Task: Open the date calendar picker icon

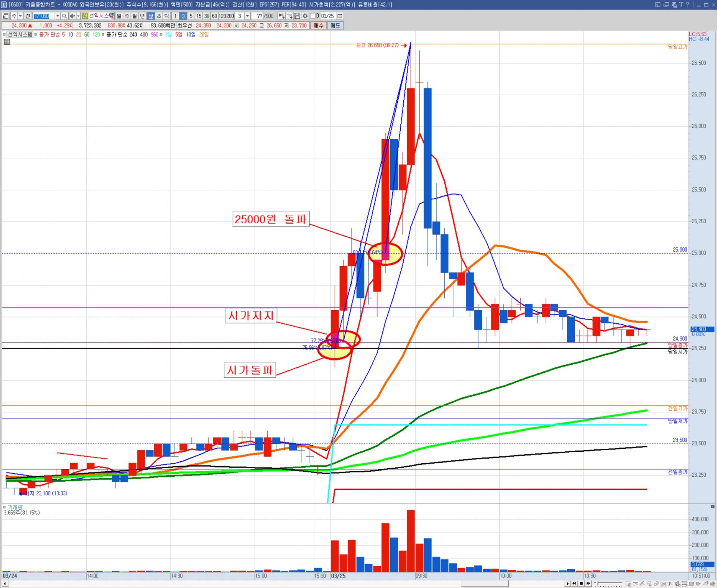Action: pyautogui.click(x=340, y=16)
